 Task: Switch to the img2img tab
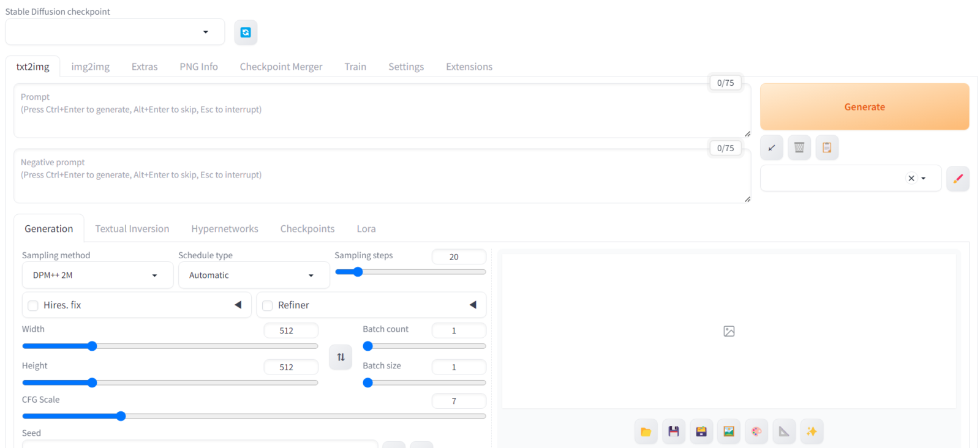point(91,67)
